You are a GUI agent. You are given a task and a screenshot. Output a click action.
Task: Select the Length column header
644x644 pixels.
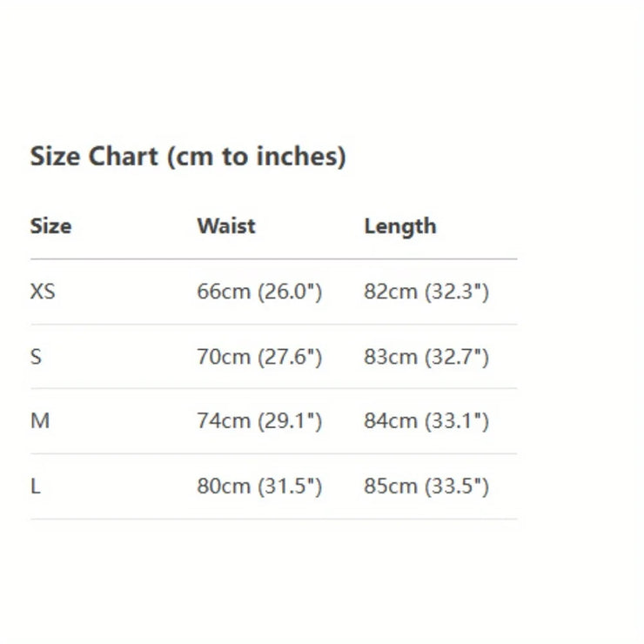[x=400, y=226]
